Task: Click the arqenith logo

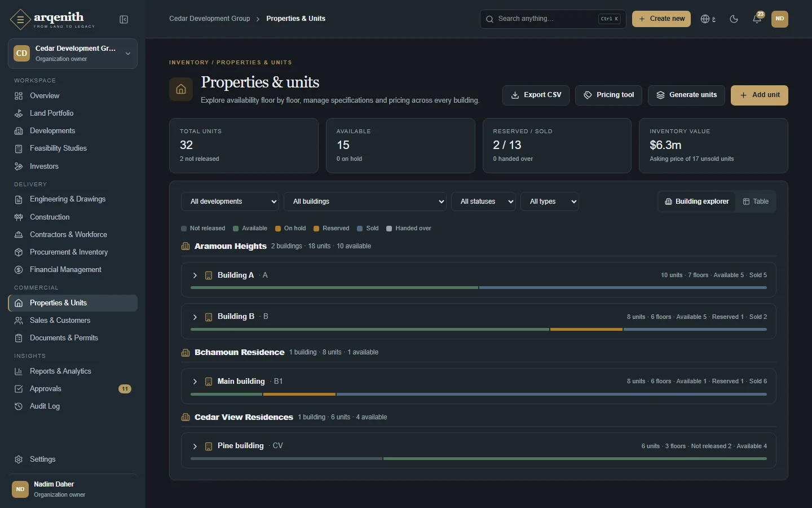Action: coord(52,19)
